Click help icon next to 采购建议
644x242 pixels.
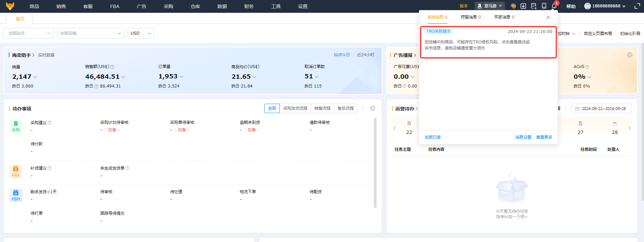click(x=50, y=123)
